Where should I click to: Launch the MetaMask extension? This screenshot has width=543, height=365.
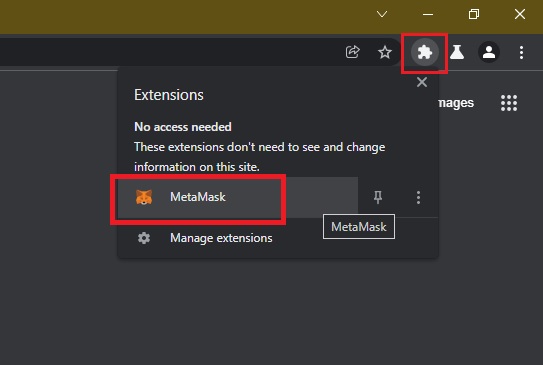point(238,197)
